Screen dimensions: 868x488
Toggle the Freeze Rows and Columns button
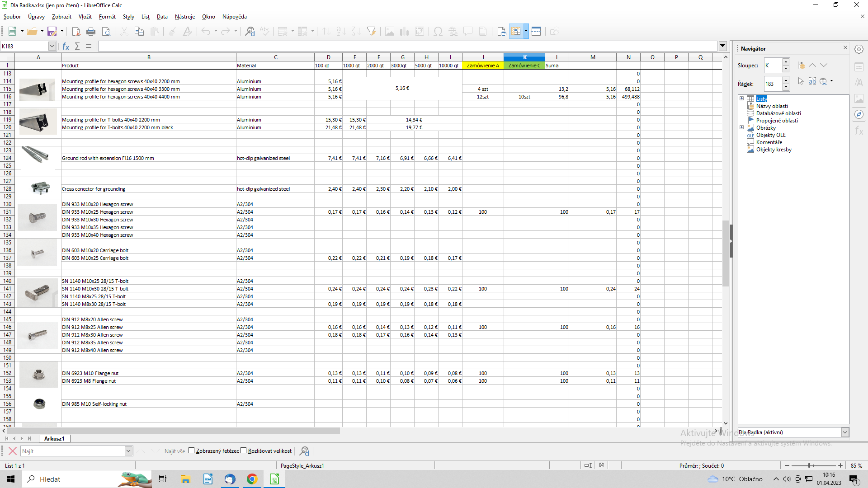(x=516, y=32)
